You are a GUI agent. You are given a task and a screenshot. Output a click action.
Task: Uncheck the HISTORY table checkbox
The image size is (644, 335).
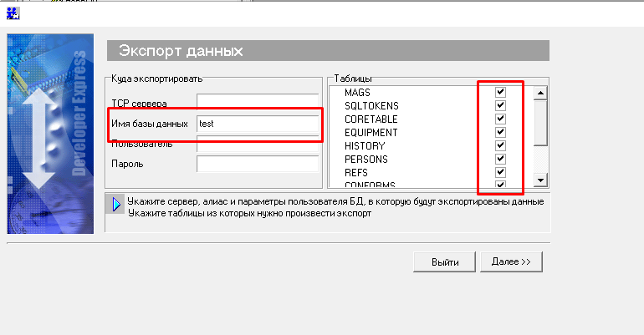pos(501,145)
